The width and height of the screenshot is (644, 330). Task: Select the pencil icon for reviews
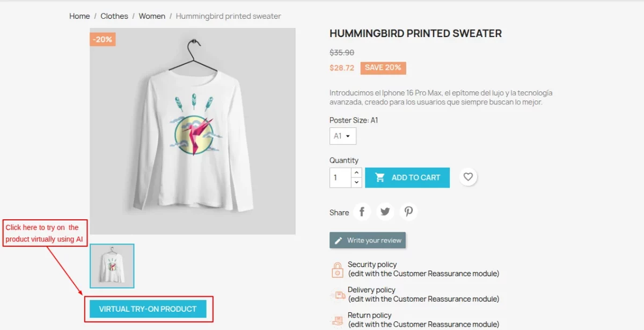[x=338, y=240]
